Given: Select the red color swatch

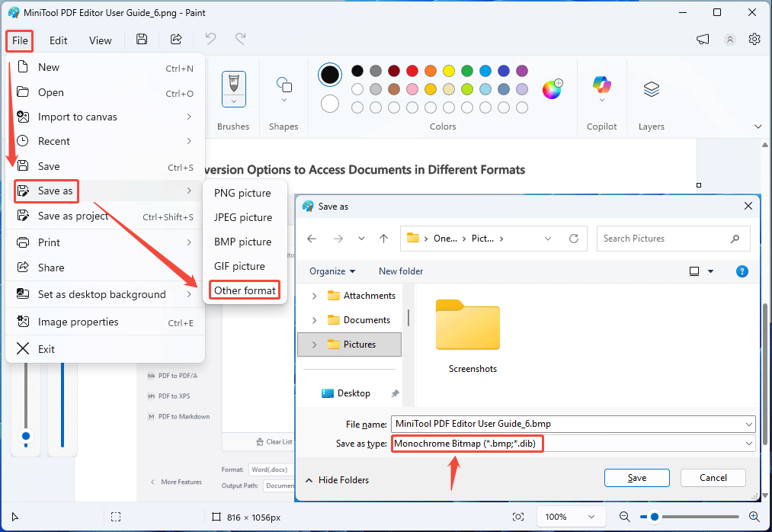Looking at the screenshot, I should [412, 71].
